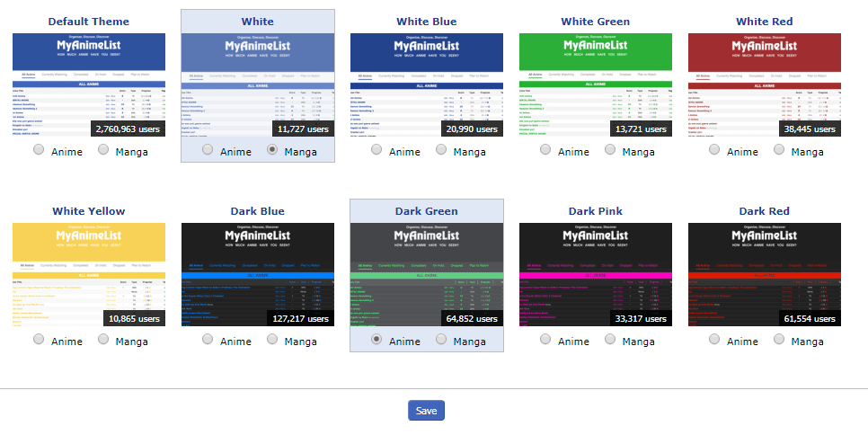Select Manga radio for Default Theme
Image resolution: width=868 pixels, height=435 pixels.
pyautogui.click(x=103, y=150)
